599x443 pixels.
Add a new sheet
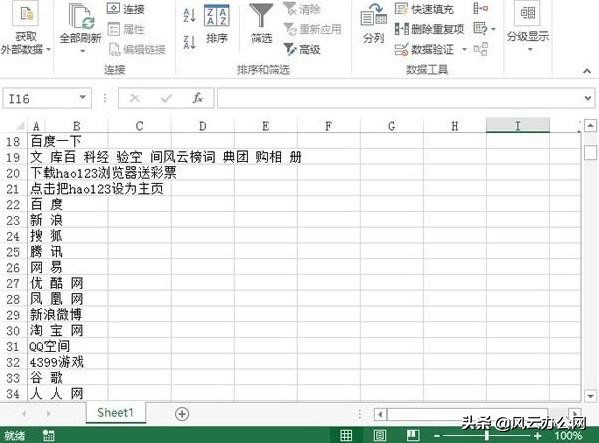coord(182,414)
